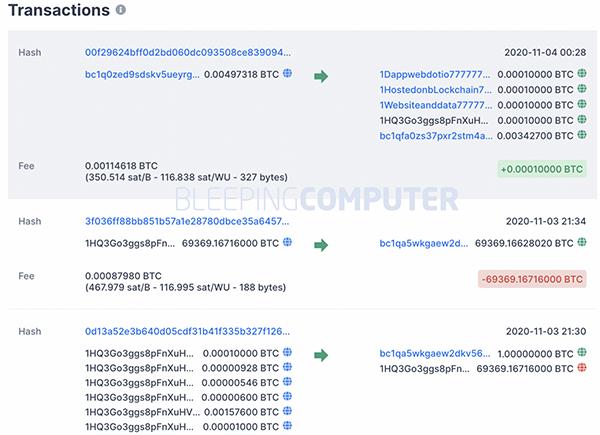Open address bc1qfa0zs37pxr2stm4a
This screenshot has height=435, width=600.
point(436,136)
